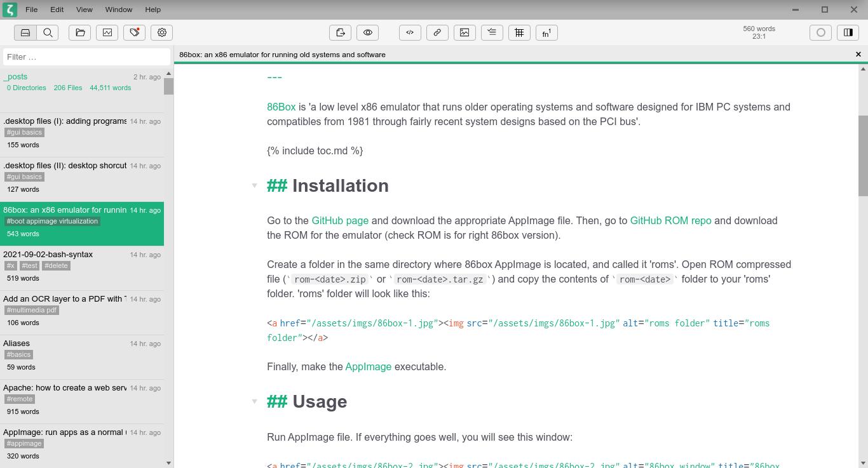Toggle the right sidebar icon
Image resolution: width=868 pixels, height=468 pixels.
[x=848, y=32]
